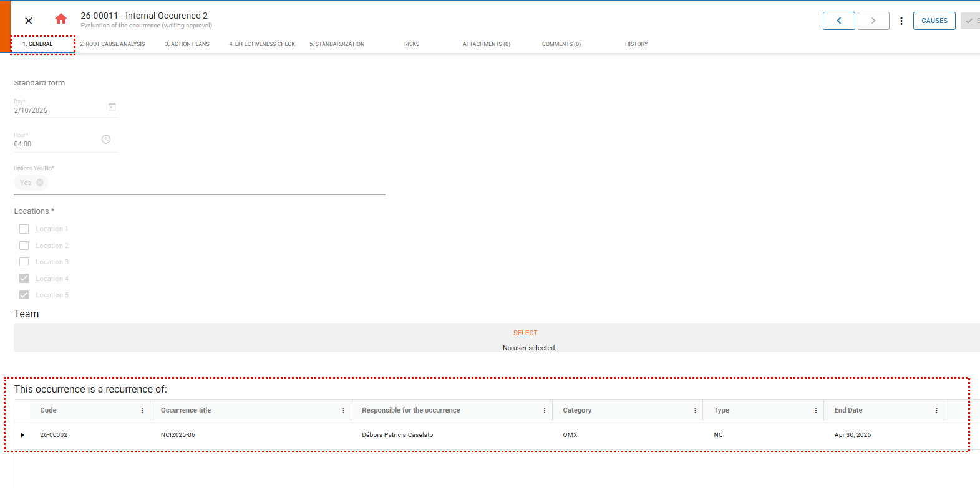Click the Hour input field
The height and width of the screenshot is (488, 980).
pos(56,144)
